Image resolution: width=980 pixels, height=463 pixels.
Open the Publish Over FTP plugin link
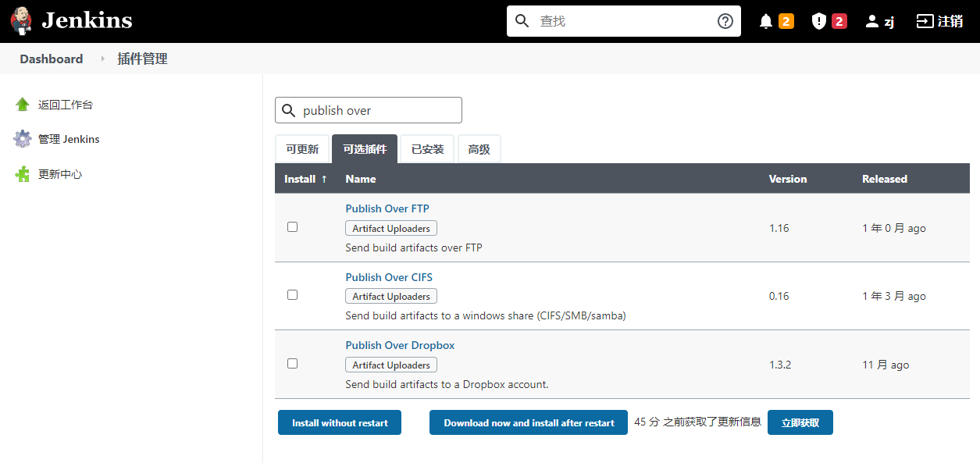click(387, 208)
